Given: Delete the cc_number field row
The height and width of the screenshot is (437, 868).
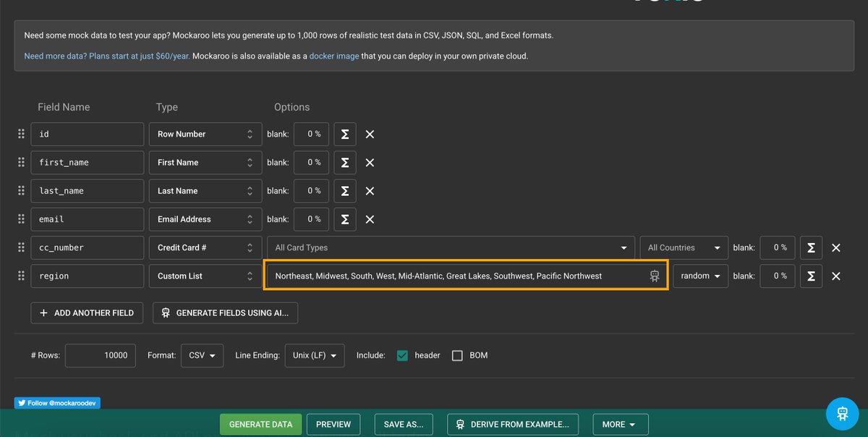Looking at the screenshot, I should [x=835, y=247].
